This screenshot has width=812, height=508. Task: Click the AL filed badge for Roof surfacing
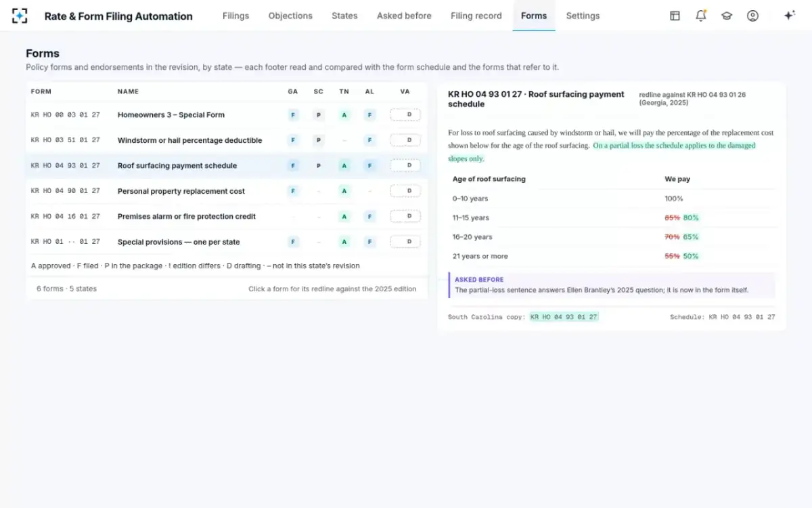tap(369, 165)
